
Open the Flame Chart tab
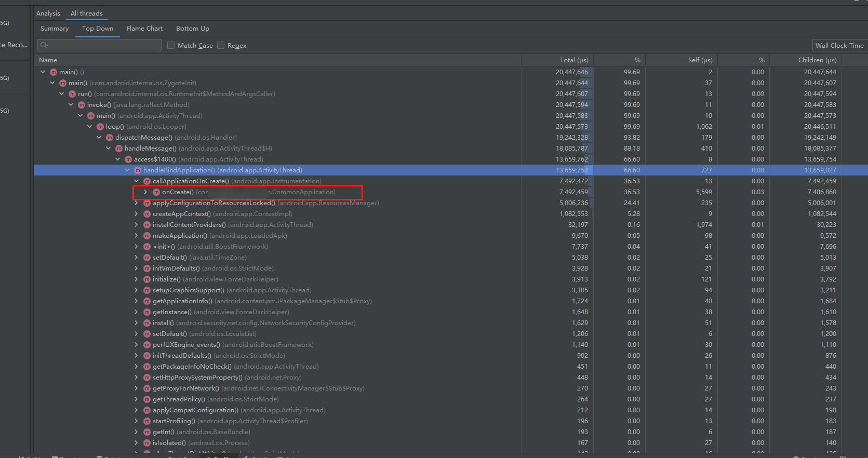pos(144,29)
